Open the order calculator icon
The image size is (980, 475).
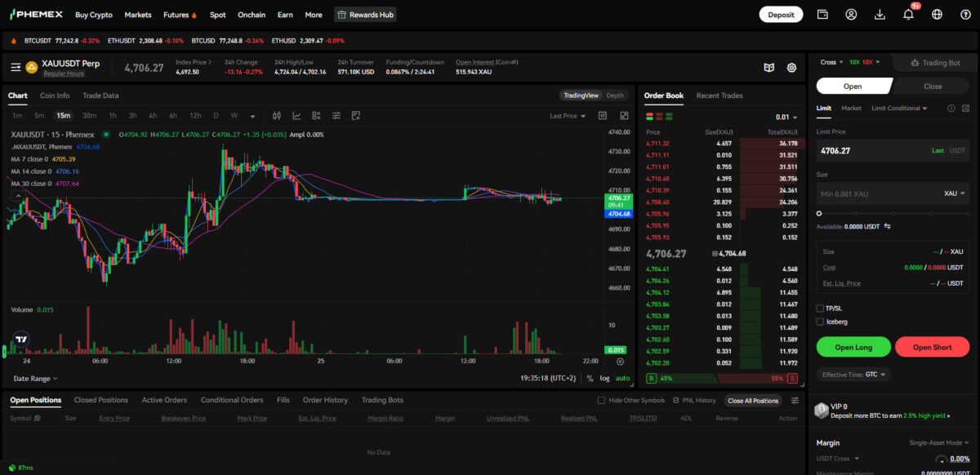965,108
